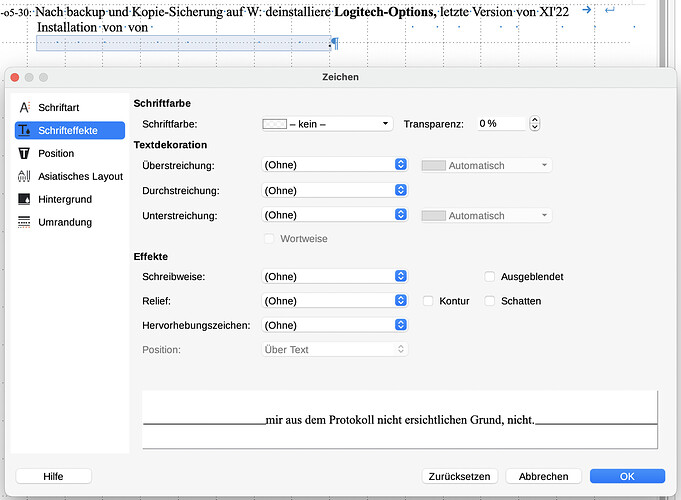Image resolution: width=681 pixels, height=500 pixels.
Task: Switch to the Hintergrund tab
Action: tap(65, 199)
